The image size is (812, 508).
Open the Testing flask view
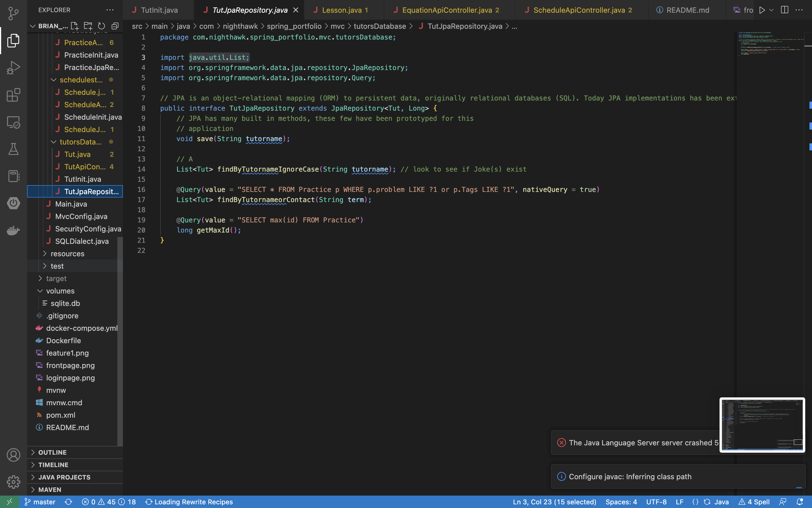click(14, 149)
